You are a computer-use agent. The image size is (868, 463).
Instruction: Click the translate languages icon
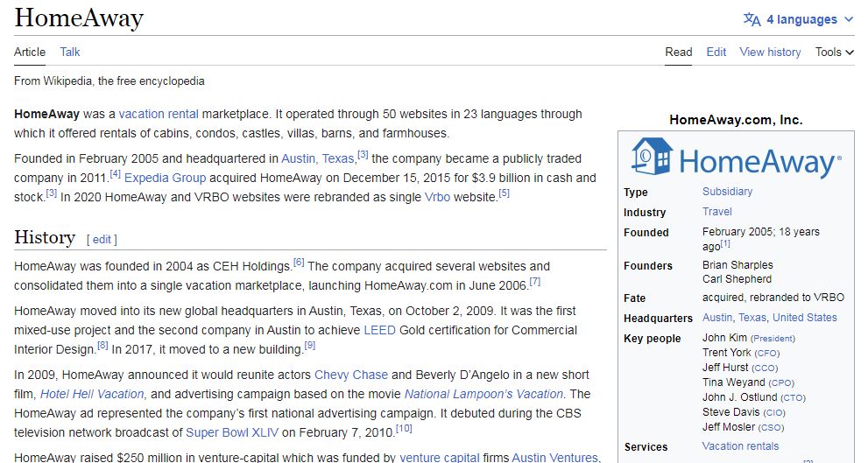click(752, 19)
